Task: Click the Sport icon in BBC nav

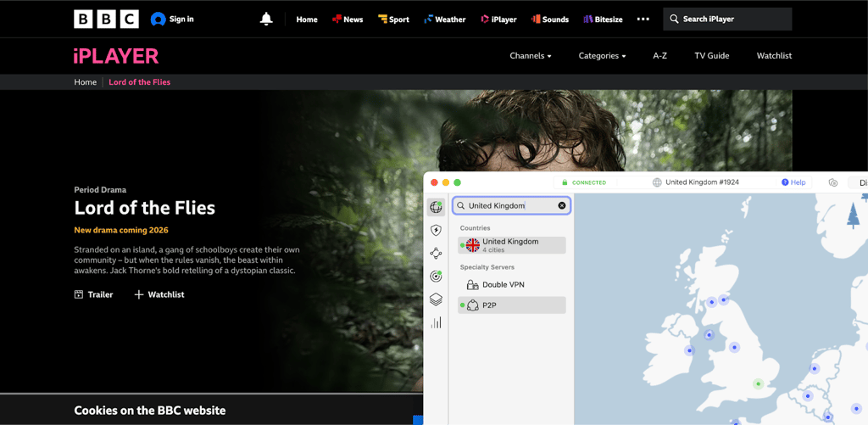Action: (x=382, y=19)
